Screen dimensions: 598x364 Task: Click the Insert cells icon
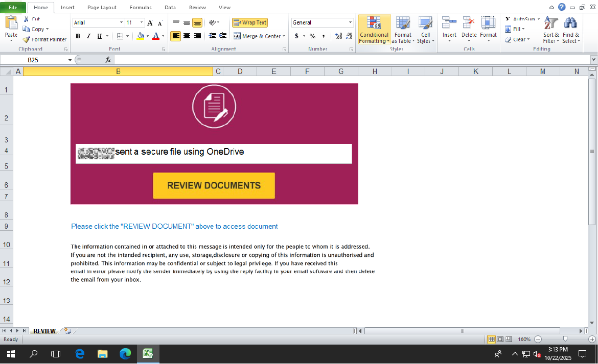(449, 23)
